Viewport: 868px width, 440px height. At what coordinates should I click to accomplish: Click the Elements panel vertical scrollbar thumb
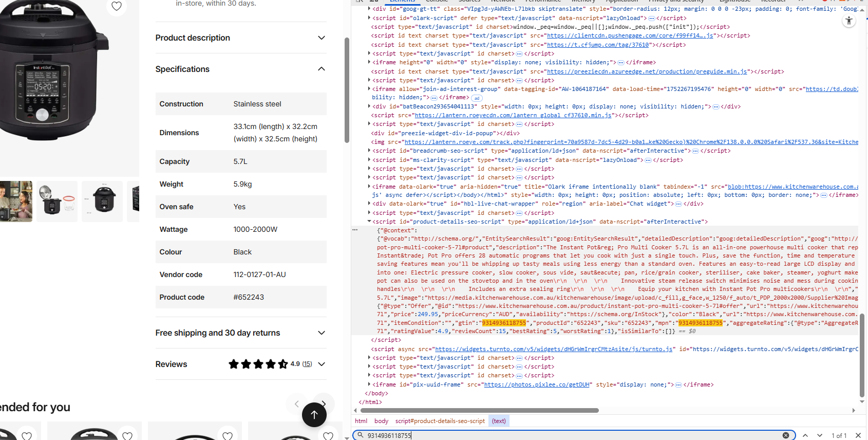point(862,355)
